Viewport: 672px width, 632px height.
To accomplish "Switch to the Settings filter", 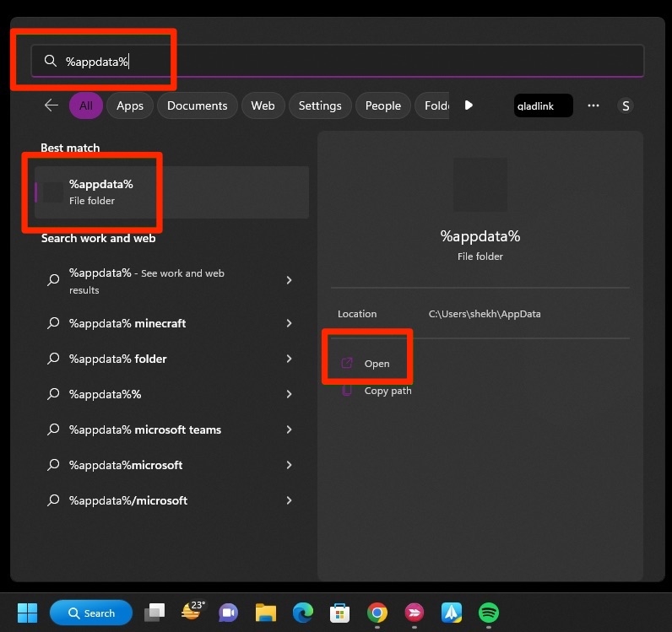I will click(x=320, y=105).
